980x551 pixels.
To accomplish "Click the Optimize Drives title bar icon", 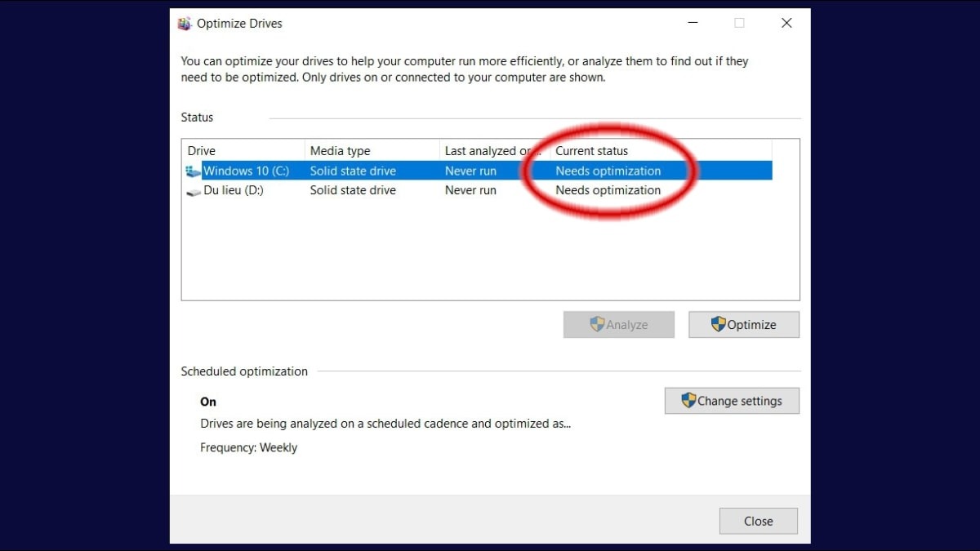I will (x=185, y=24).
